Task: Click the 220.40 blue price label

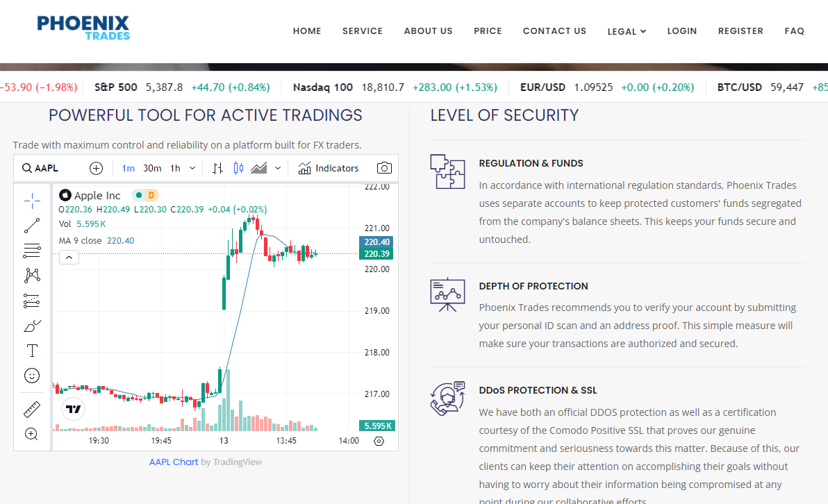Action: tap(376, 242)
